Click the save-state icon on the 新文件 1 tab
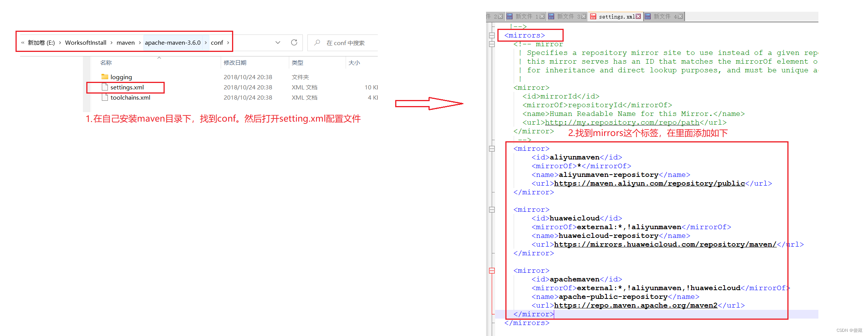The image size is (868, 336). [510, 16]
